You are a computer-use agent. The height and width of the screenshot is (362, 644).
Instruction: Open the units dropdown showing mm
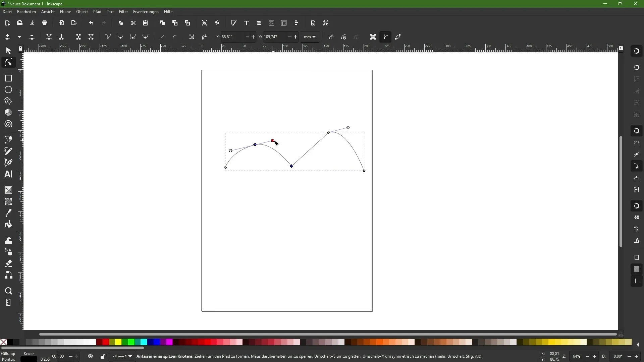[310, 37]
